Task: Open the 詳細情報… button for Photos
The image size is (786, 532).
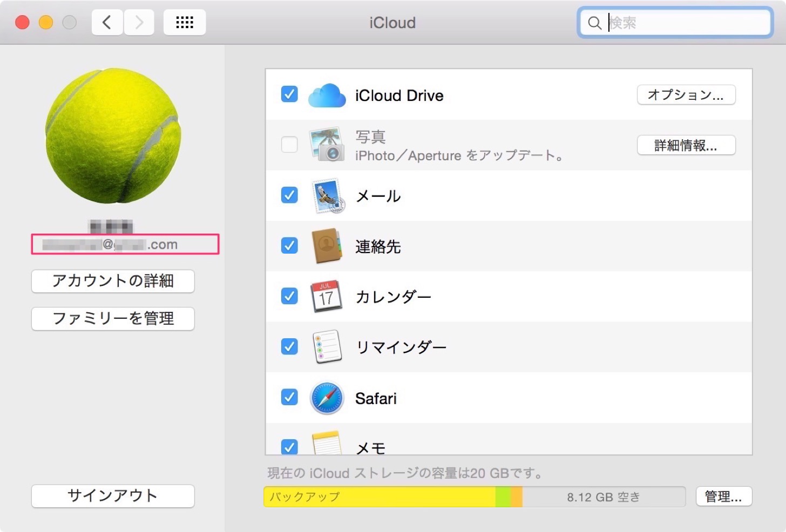Action: (x=686, y=145)
